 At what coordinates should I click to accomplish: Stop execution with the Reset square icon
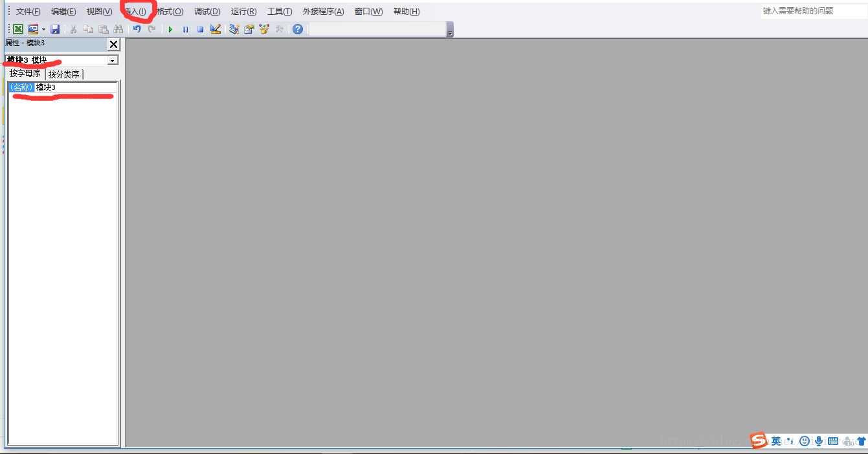point(200,29)
